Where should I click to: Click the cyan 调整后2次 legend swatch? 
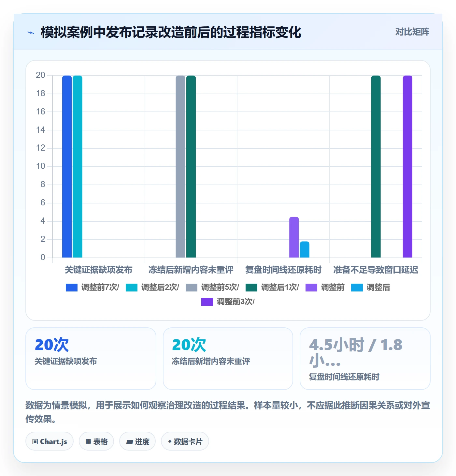click(x=132, y=287)
